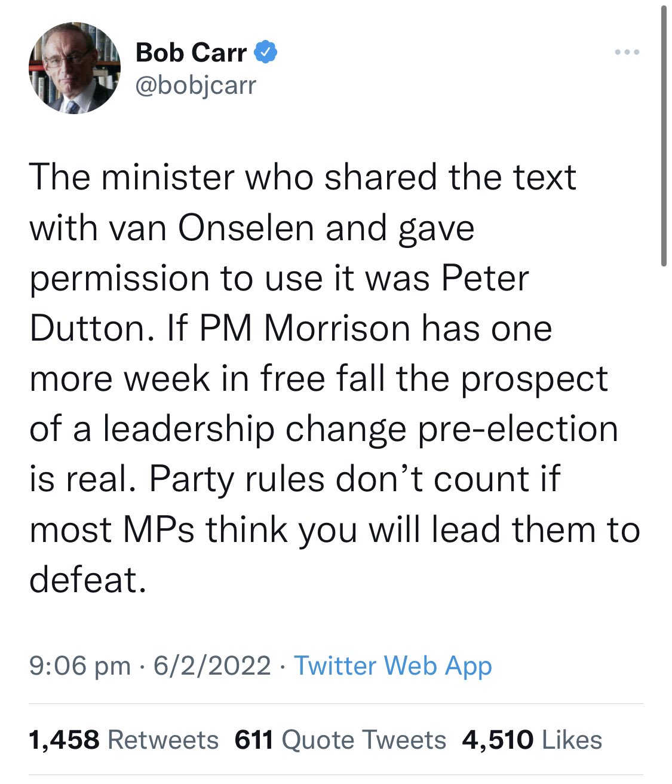Click the word Retweets
This screenshot has width=672, height=784.
coord(163,740)
